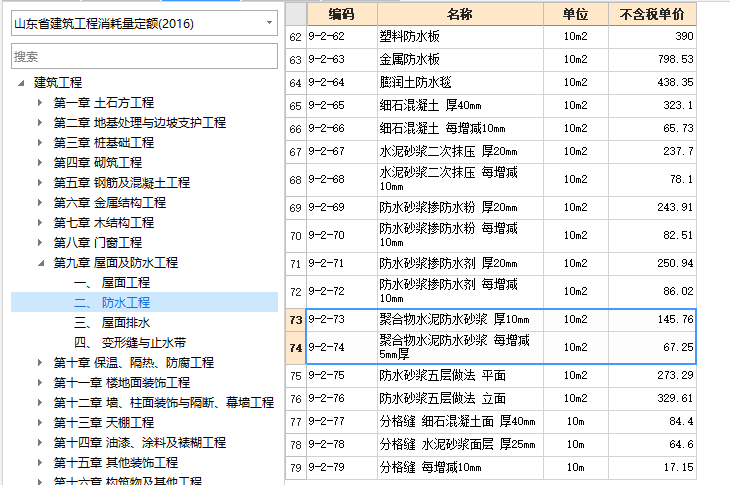The height and width of the screenshot is (485, 730).
Task: Click name cell 防水砂浆五层做法 立面
Action: [x=460, y=398]
